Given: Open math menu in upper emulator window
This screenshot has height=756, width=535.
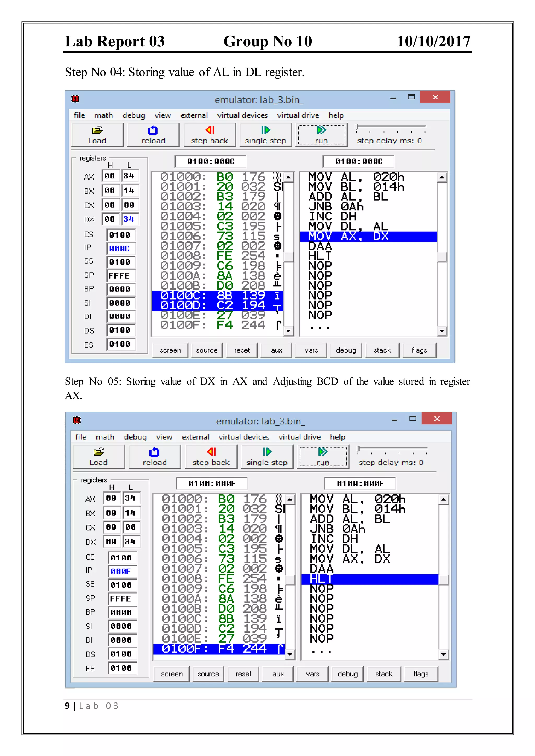Looking at the screenshot, I should tap(103, 115).
